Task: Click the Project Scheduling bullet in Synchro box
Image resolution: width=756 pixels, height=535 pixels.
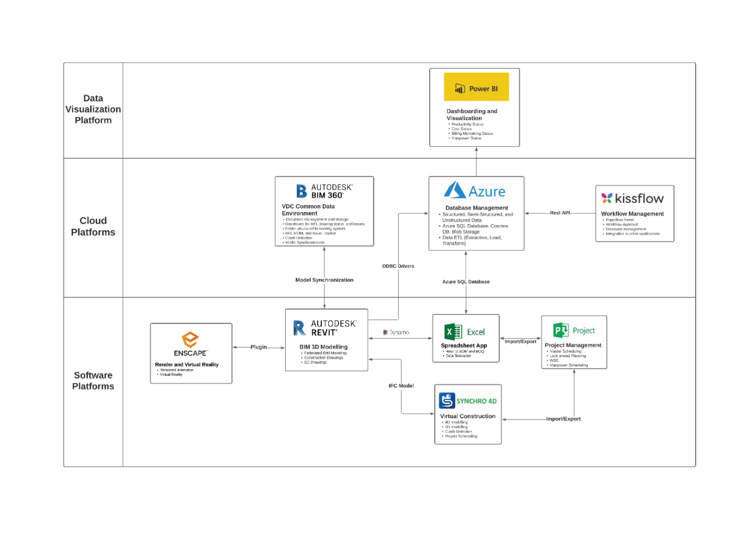Action: coord(461,436)
